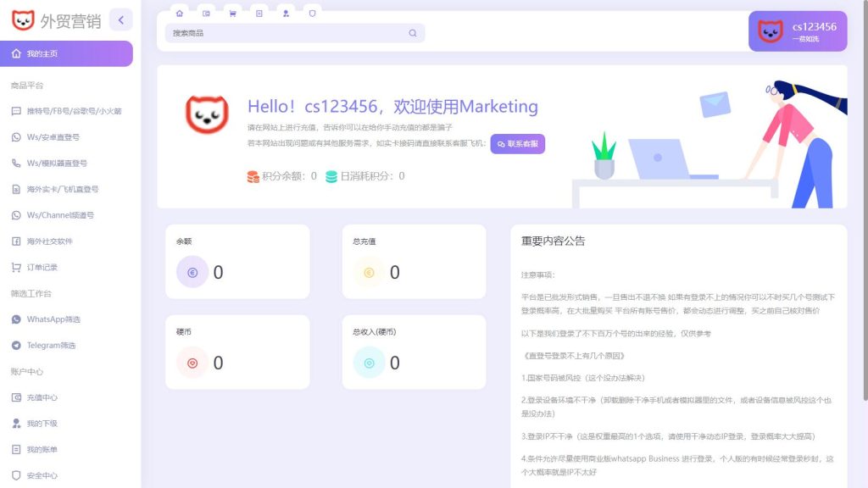Select the home icon in the top toolbar
The width and height of the screenshot is (868, 488).
pos(180,13)
